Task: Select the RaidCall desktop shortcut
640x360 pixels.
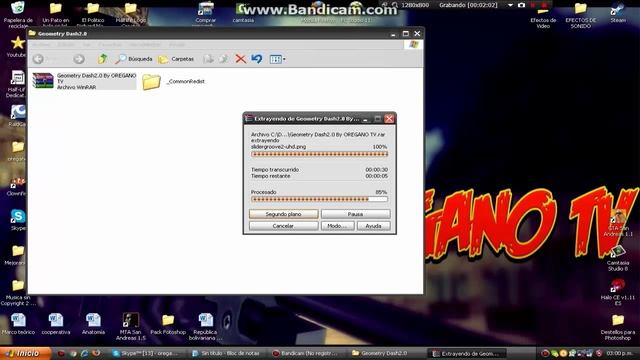Action: tap(18, 116)
